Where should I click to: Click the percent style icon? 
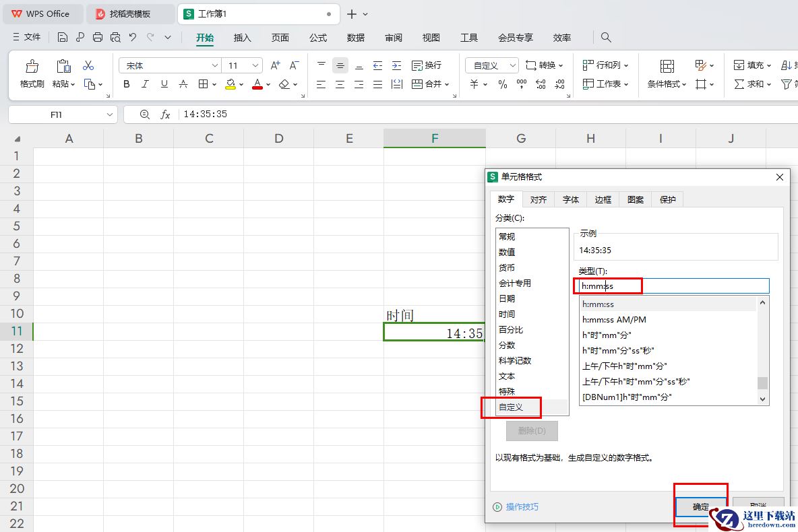pyautogui.click(x=503, y=84)
